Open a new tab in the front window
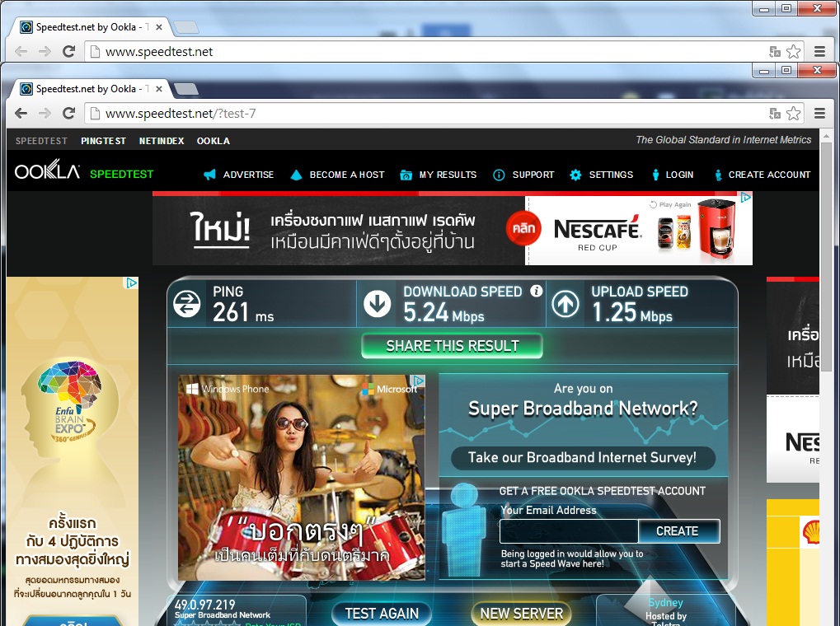The image size is (840, 626). [186, 89]
